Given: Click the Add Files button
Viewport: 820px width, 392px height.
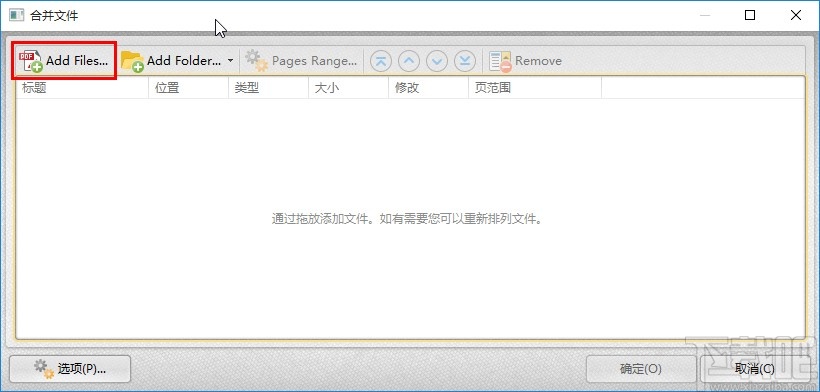Looking at the screenshot, I should coord(64,61).
